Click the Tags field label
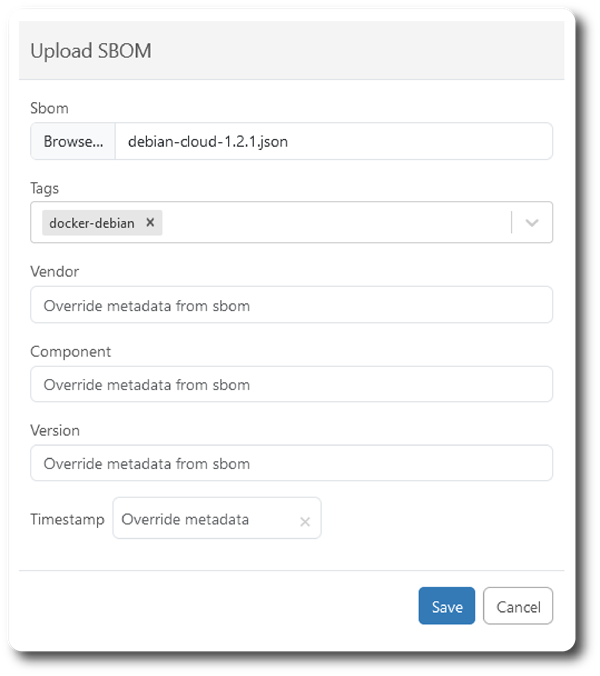 pyautogui.click(x=44, y=188)
